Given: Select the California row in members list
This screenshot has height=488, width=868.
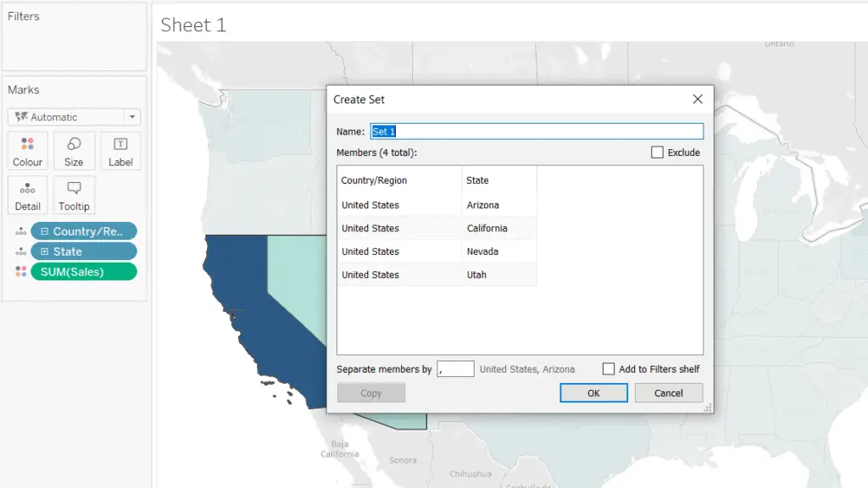Looking at the screenshot, I should point(437,228).
